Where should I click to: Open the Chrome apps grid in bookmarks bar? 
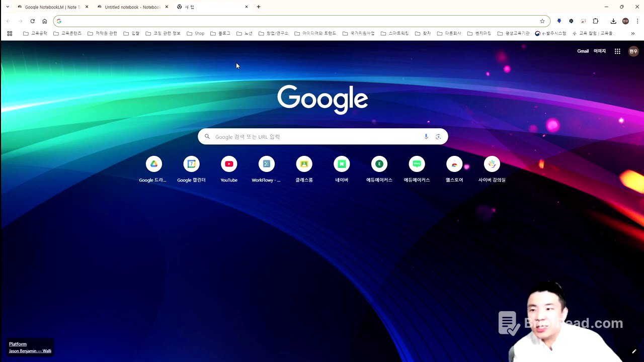pos(10,33)
